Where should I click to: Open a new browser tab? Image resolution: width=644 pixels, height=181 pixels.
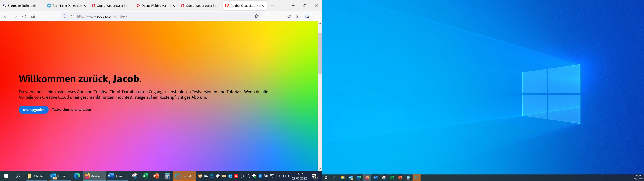pyautogui.click(x=272, y=6)
